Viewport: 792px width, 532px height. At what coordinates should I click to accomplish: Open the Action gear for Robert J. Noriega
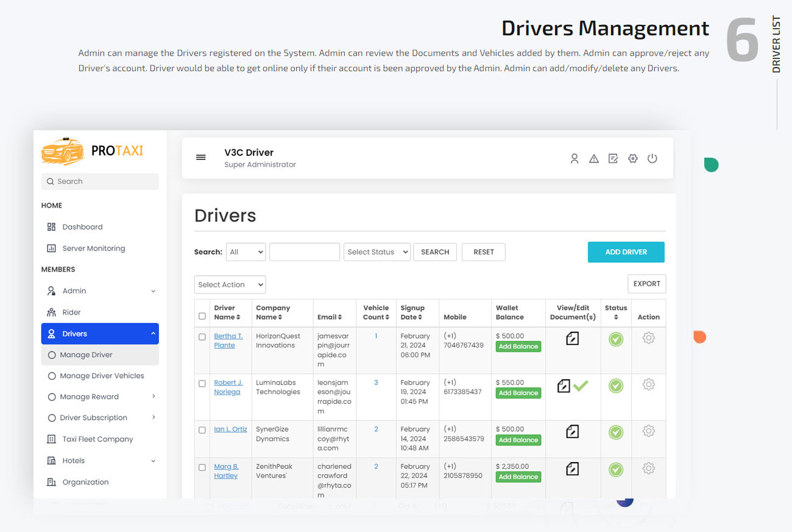648,385
